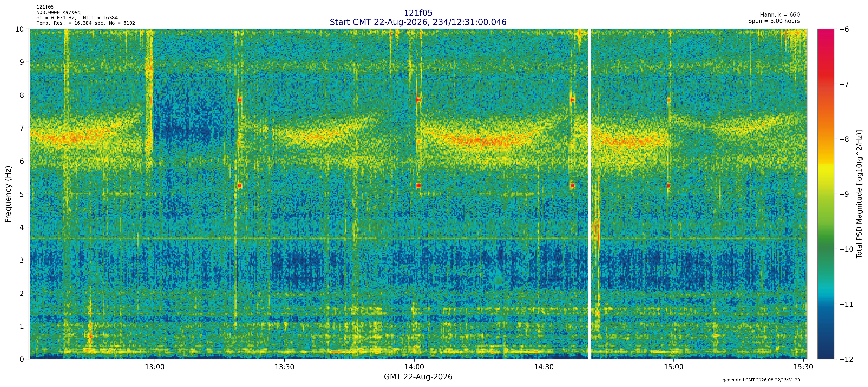The width and height of the screenshot is (868, 387).
Task: Click the frequency axis tick label 8
Action: 22,95
